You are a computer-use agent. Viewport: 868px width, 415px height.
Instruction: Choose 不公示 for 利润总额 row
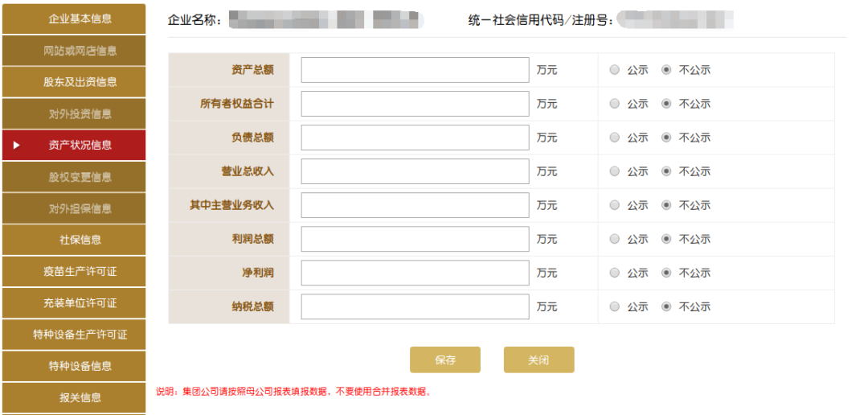click(666, 239)
